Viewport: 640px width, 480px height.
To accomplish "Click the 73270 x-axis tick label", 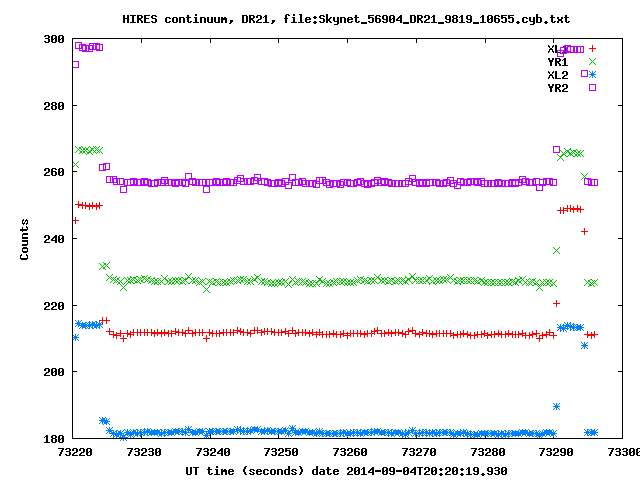I will (x=419, y=452).
